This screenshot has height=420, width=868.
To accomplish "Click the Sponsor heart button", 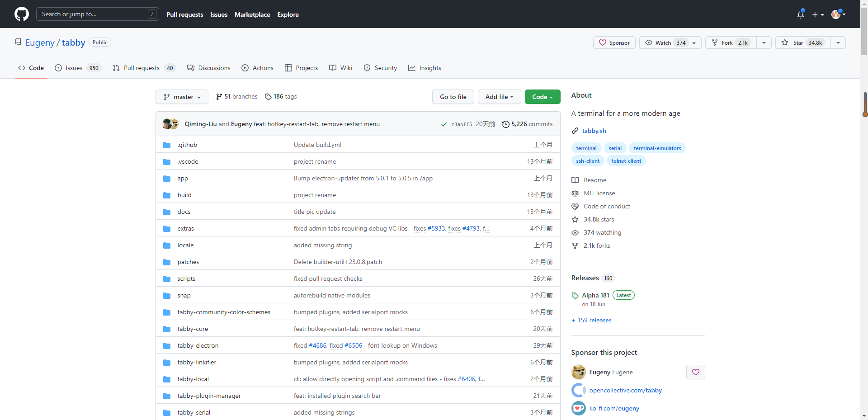I will (614, 42).
